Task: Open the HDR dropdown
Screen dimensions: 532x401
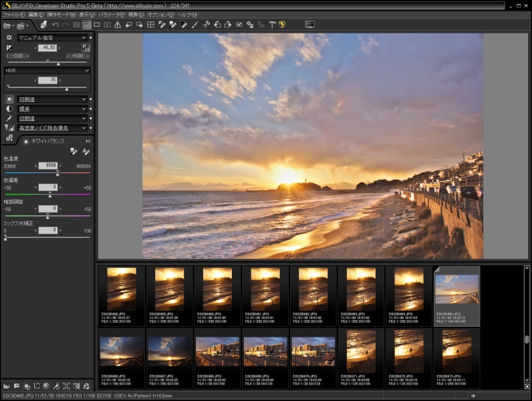Action: click(47, 70)
